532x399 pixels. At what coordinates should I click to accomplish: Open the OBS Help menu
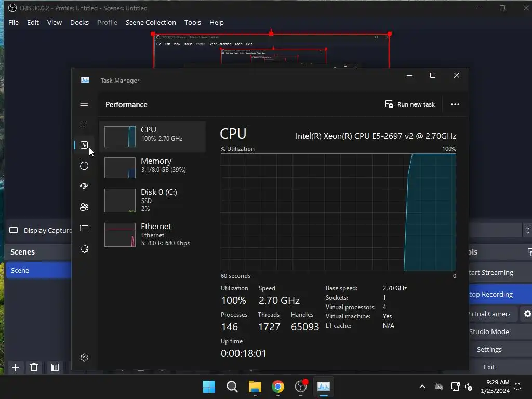pyautogui.click(x=217, y=22)
